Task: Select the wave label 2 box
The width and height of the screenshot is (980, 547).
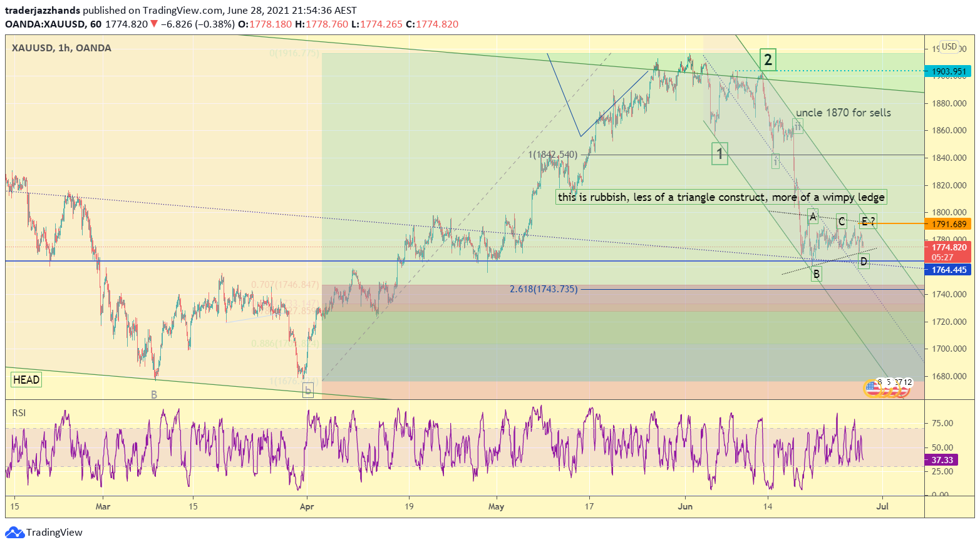Action: click(768, 60)
